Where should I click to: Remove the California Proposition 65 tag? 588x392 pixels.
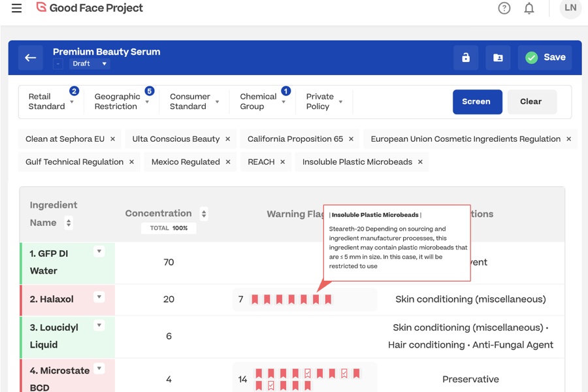coord(351,139)
